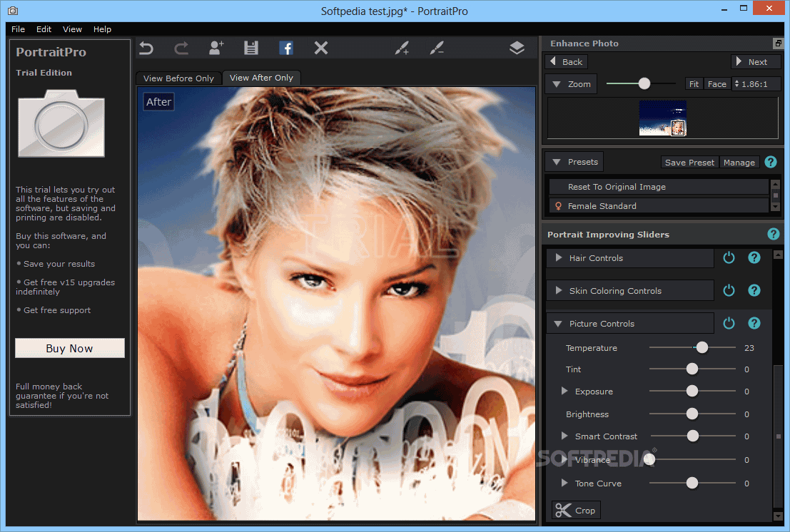Click the add person icon

(216, 48)
